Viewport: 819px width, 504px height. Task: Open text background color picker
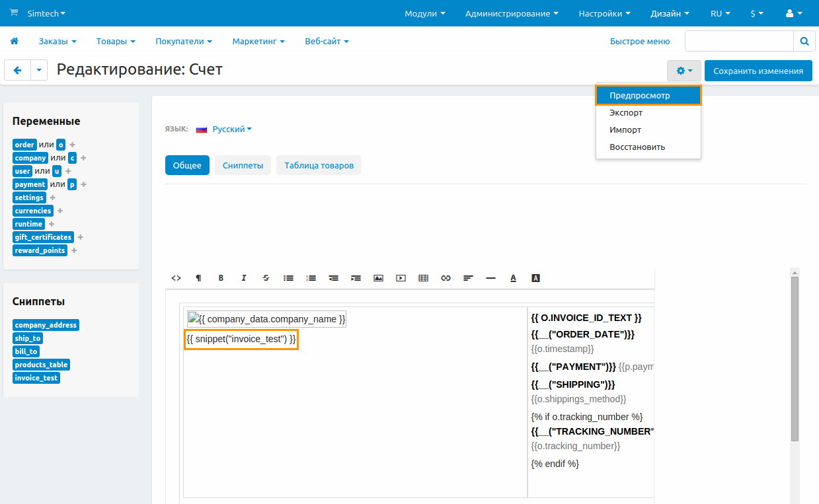click(x=535, y=278)
